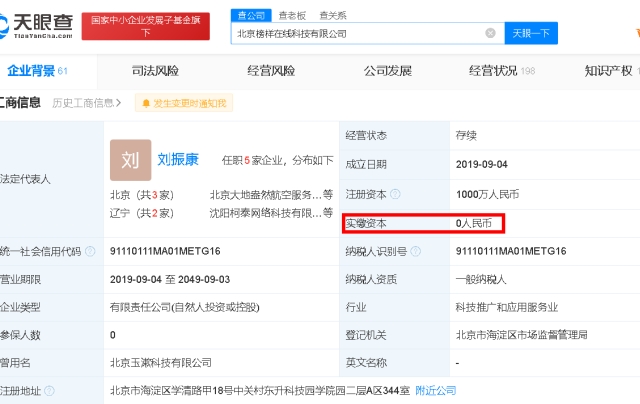The width and height of the screenshot is (640, 404).
Task: Click the red 国家中小企业发展子基金旗下 banner
Action: [146, 26]
